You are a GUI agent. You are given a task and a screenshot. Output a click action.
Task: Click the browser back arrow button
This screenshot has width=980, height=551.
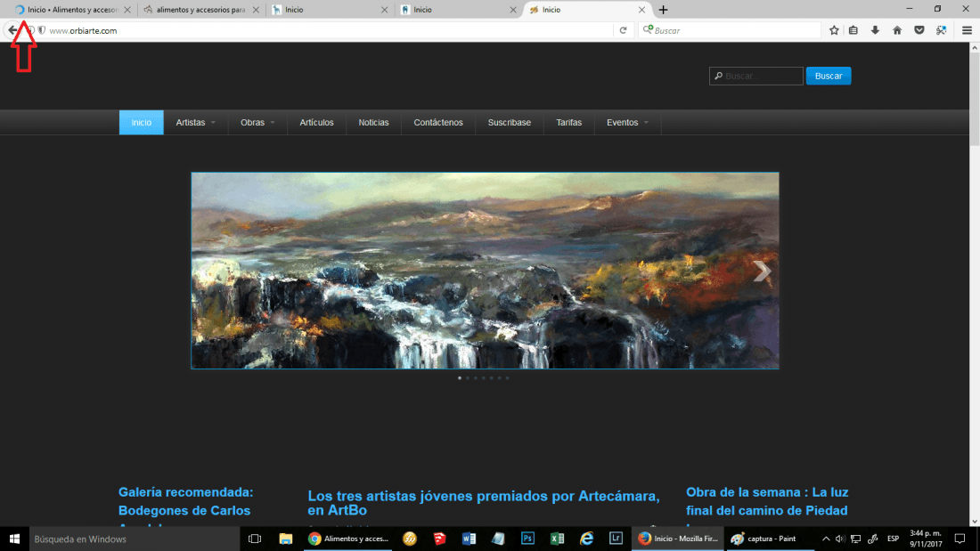[x=12, y=30]
